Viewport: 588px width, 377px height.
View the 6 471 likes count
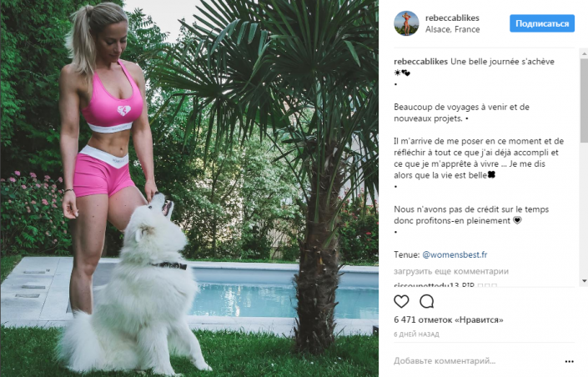point(449,320)
